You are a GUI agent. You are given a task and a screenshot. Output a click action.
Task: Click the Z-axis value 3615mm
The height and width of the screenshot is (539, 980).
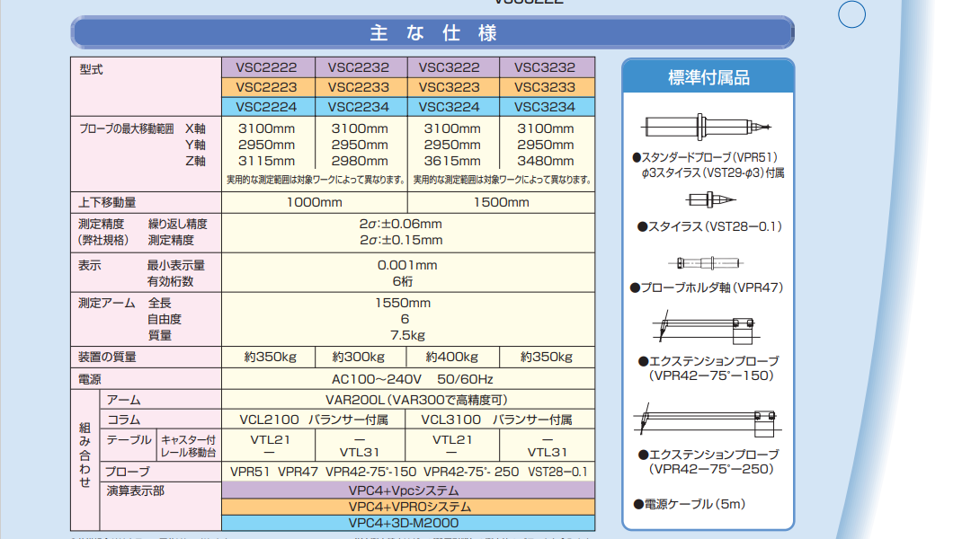(x=452, y=161)
